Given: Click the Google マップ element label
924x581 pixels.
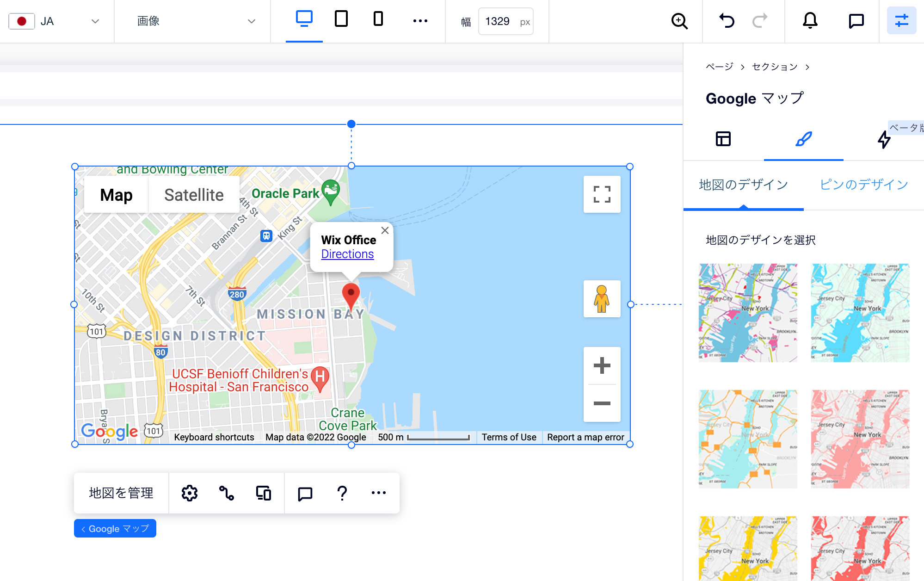Looking at the screenshot, I should (115, 528).
